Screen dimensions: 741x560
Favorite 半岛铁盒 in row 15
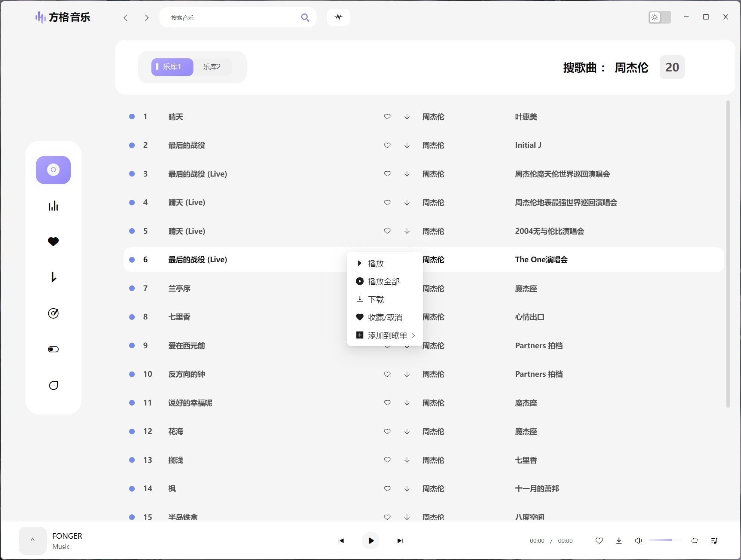pyautogui.click(x=387, y=517)
